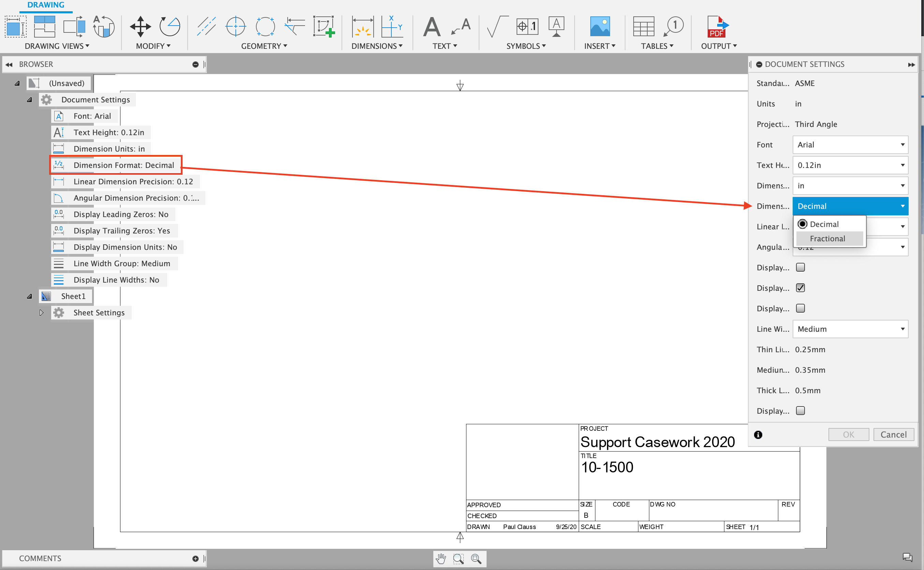Expand the Sheet Settings tree node
This screenshot has width=924, height=570.
[41, 313]
